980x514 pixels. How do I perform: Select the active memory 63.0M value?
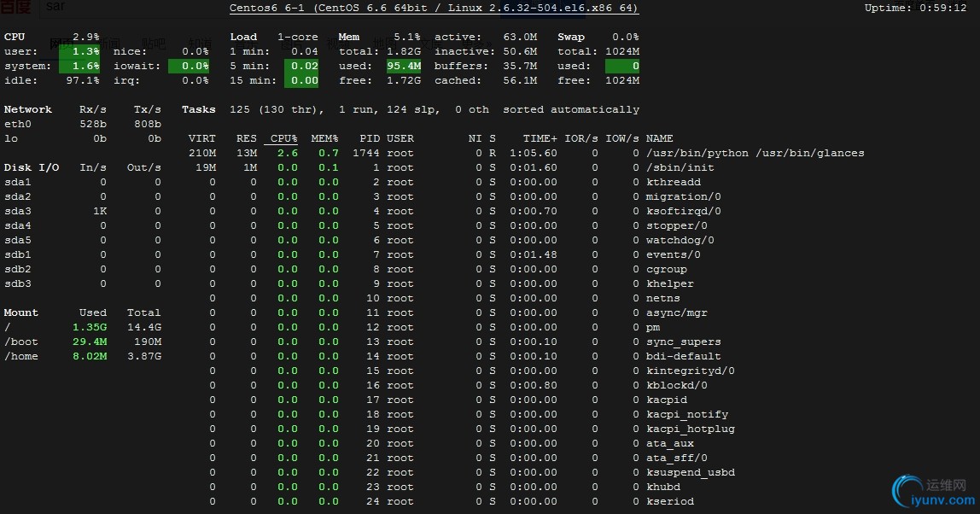point(520,37)
